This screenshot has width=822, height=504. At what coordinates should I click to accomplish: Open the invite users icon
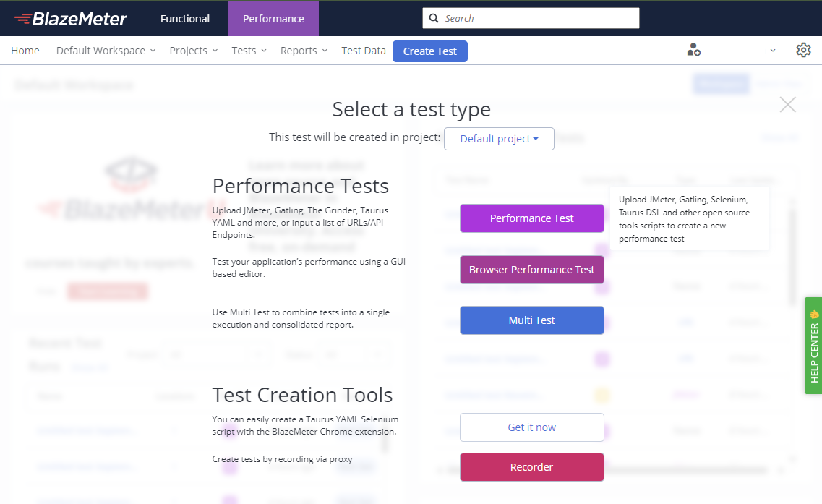(x=693, y=51)
